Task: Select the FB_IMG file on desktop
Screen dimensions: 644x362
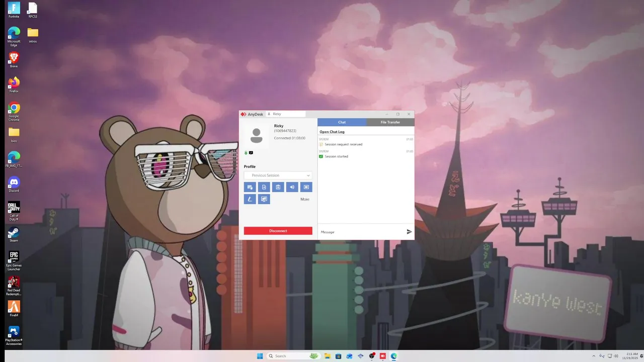Action: [14, 159]
